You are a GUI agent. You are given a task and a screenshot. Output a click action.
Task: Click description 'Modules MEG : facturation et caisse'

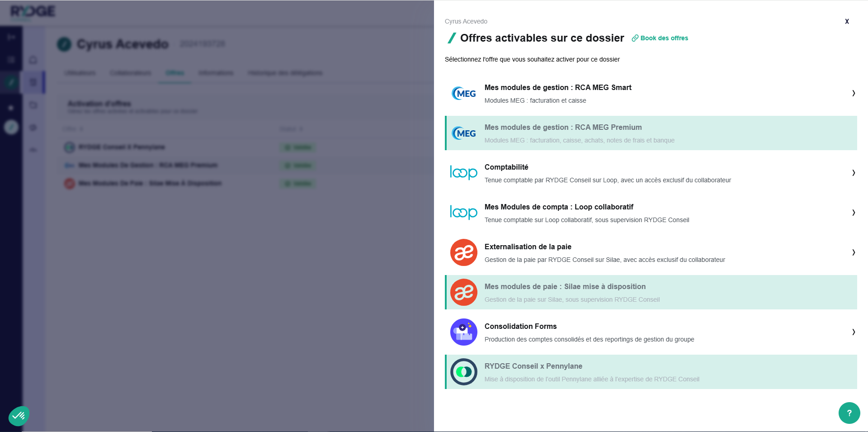coord(535,100)
